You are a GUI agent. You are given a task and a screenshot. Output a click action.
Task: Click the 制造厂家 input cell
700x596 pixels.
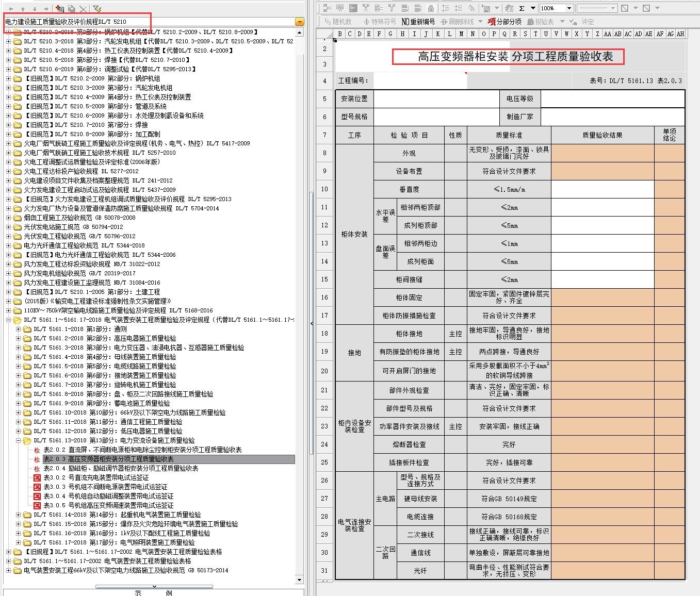tap(613, 117)
